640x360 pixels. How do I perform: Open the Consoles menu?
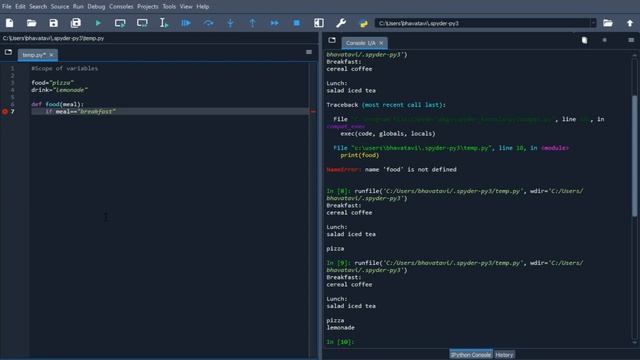(121, 7)
